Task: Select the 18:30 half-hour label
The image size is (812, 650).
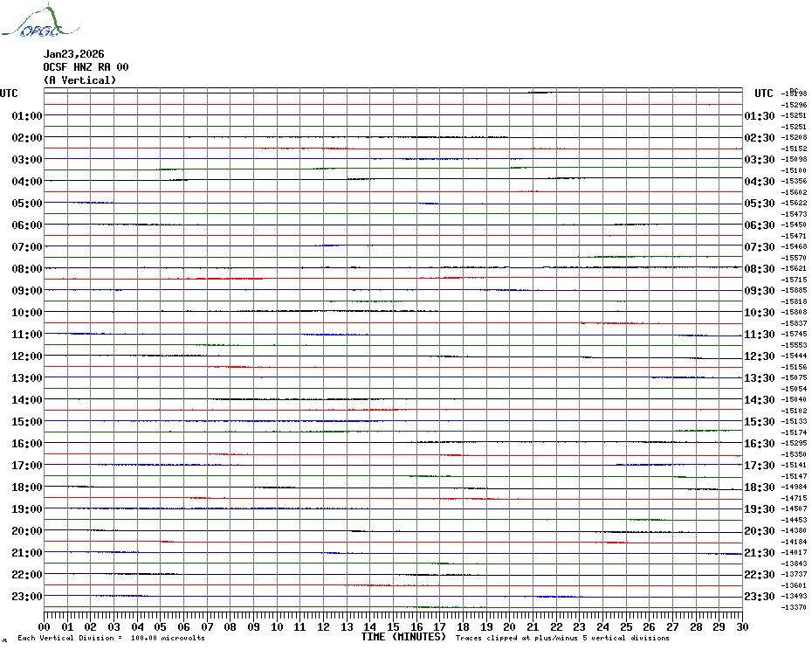Action: 760,487
